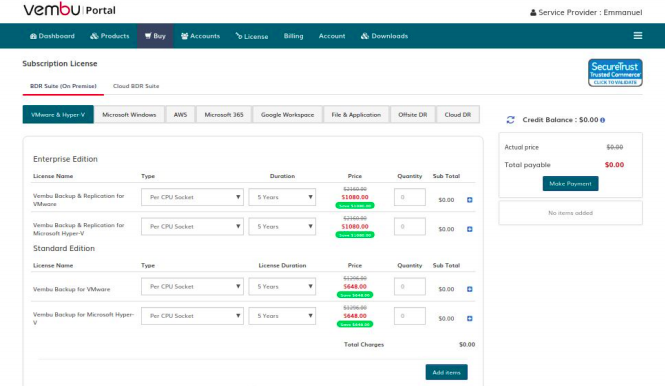The height and width of the screenshot is (386, 665).
Task: Add the Vembu Backup for Microsoft Hyper-V row with its plus icon
Action: [469, 319]
